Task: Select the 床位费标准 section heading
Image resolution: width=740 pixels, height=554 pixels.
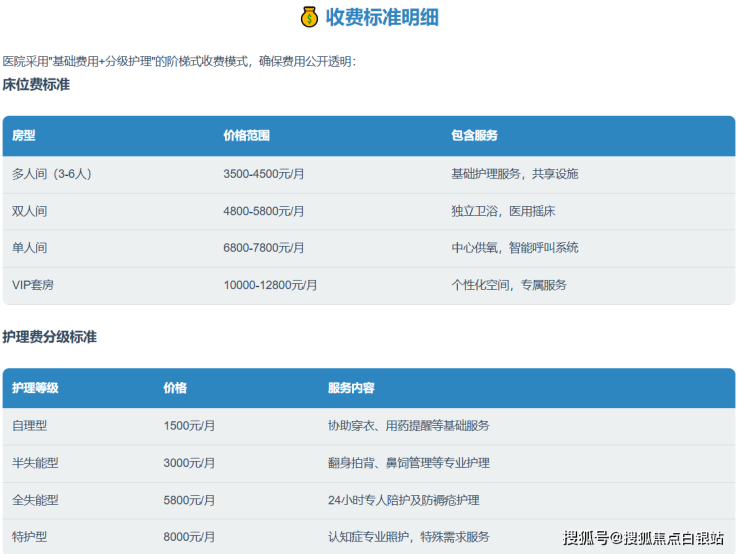Action: (36, 85)
